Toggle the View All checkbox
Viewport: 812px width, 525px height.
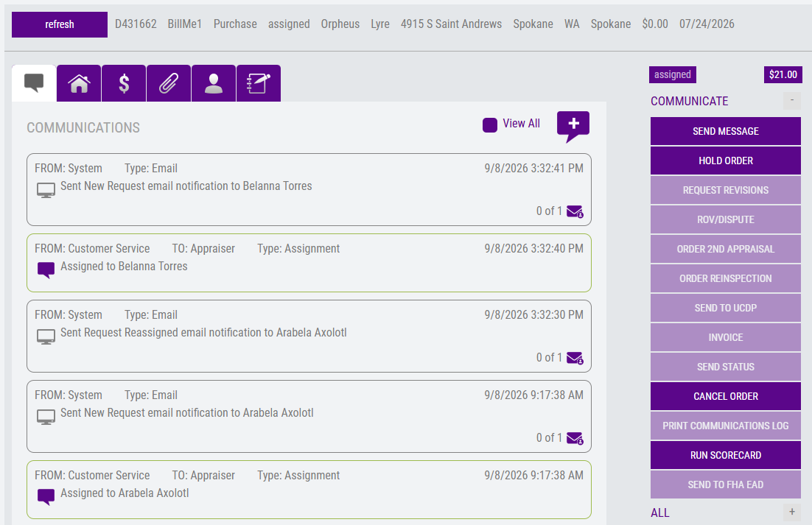point(490,124)
